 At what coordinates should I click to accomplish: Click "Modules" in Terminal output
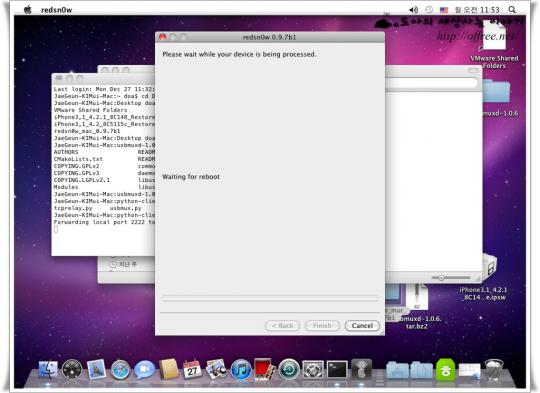66,187
